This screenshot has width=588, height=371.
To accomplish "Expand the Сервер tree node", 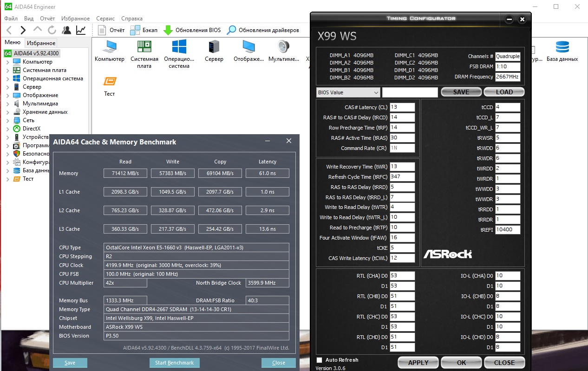I will click(7, 87).
